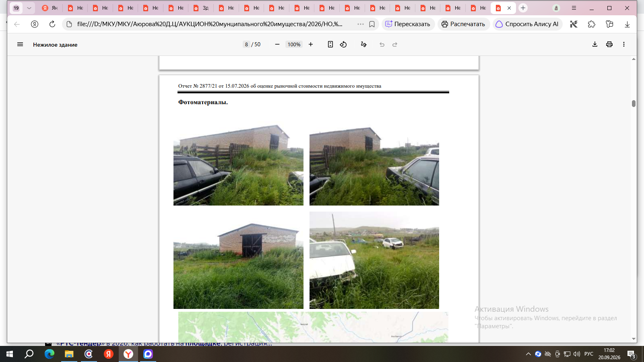The image size is (644, 362).
Task: Click the vertical scrollbar thumb of the PDF
Action: [x=634, y=104]
